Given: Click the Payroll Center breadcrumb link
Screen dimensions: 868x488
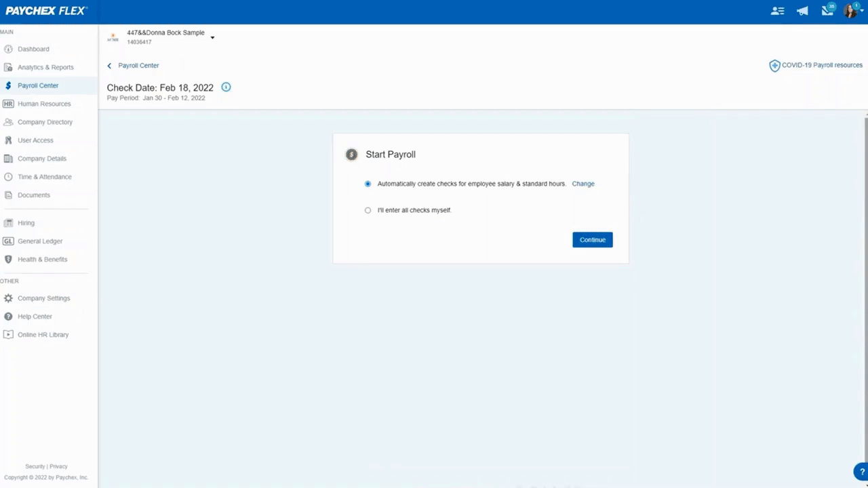Looking at the screenshot, I should 138,66.
